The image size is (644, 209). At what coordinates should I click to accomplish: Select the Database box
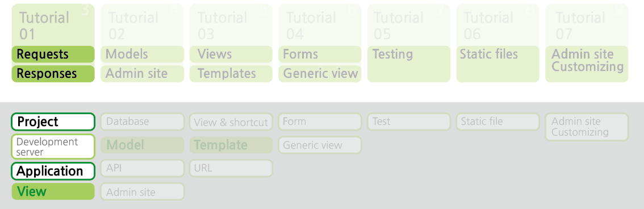coord(142,122)
